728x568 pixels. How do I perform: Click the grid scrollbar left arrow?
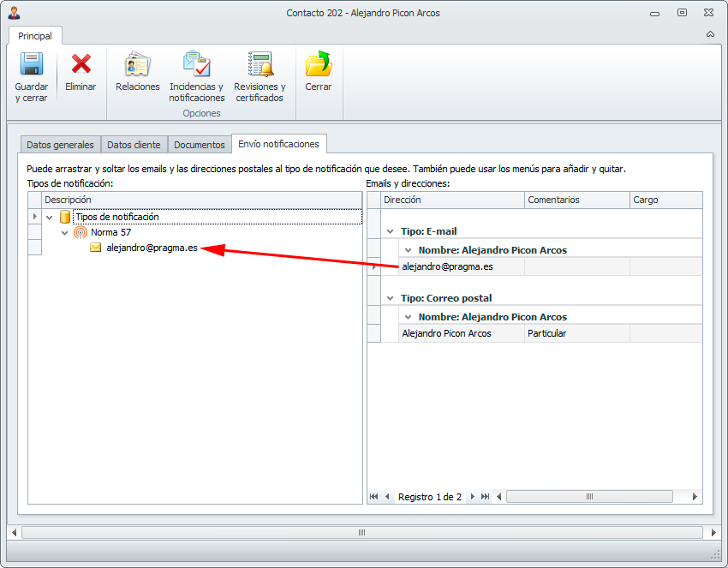(x=499, y=497)
